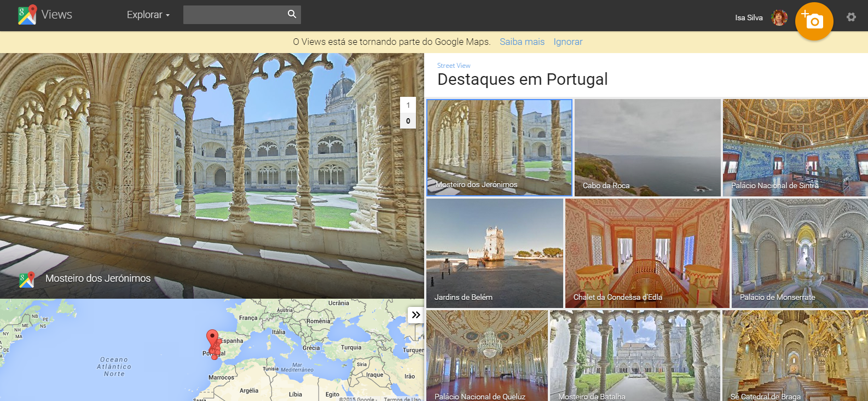
Task: Click the Google Maps Views logo icon
Action: [x=27, y=15]
